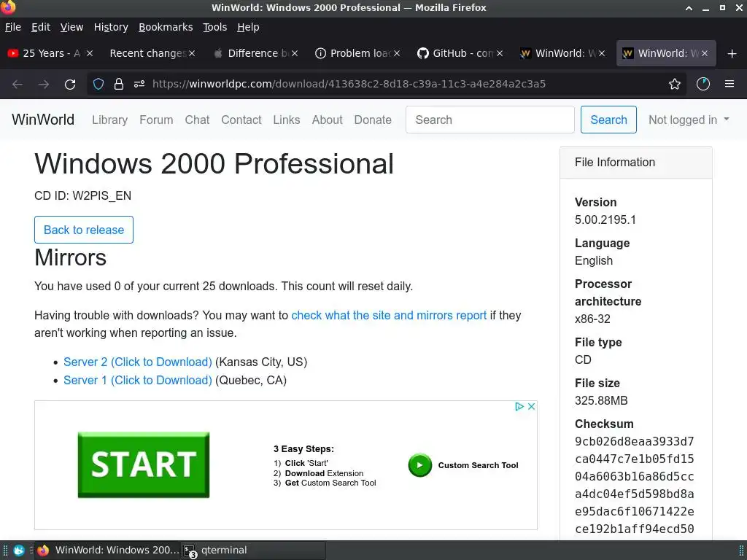Switch to qterminal in taskbar

(253, 551)
